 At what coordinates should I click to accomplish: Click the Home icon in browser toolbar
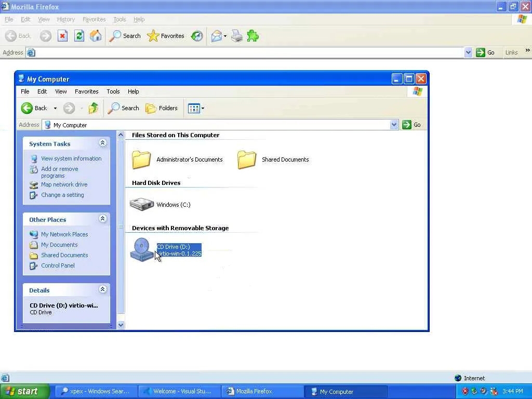click(96, 36)
